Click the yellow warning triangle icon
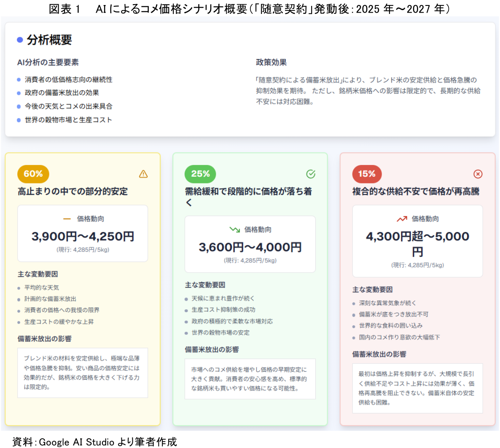The image size is (500, 448). click(x=143, y=174)
